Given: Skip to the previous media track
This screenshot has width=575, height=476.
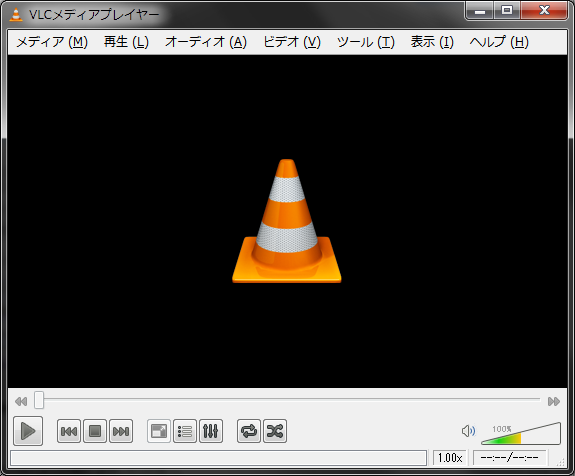Looking at the screenshot, I should [x=69, y=431].
